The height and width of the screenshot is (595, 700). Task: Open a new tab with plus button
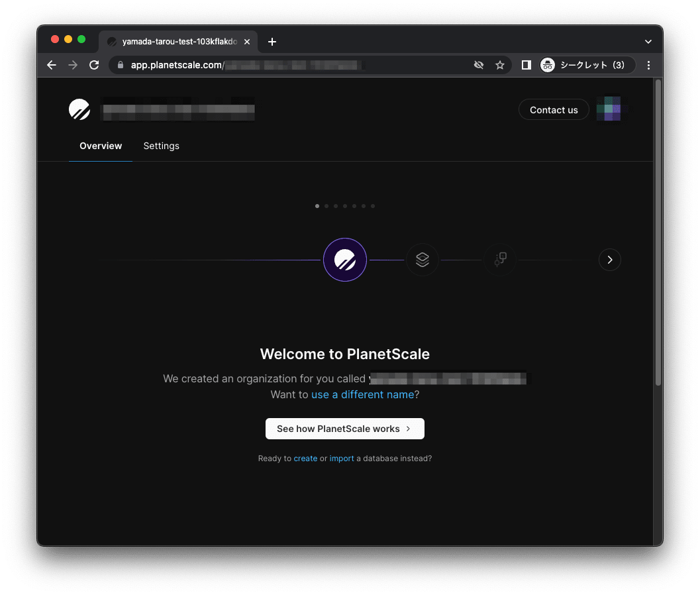(272, 42)
